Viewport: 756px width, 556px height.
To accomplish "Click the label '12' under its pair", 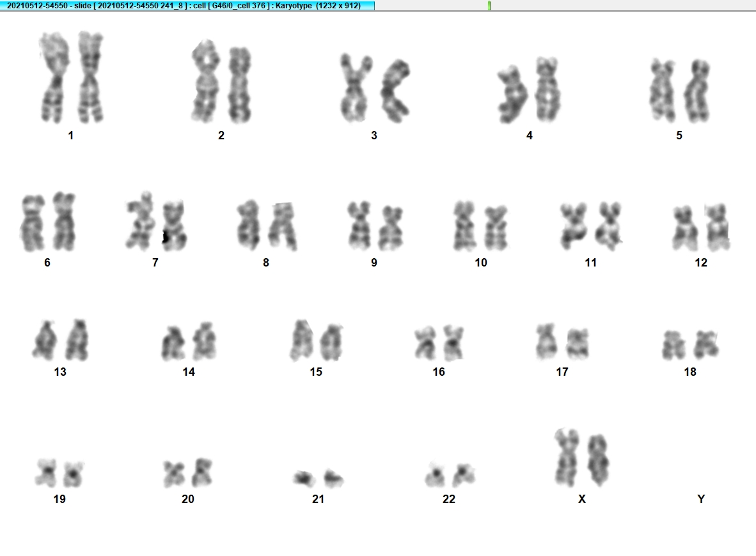I will pyautogui.click(x=701, y=263).
